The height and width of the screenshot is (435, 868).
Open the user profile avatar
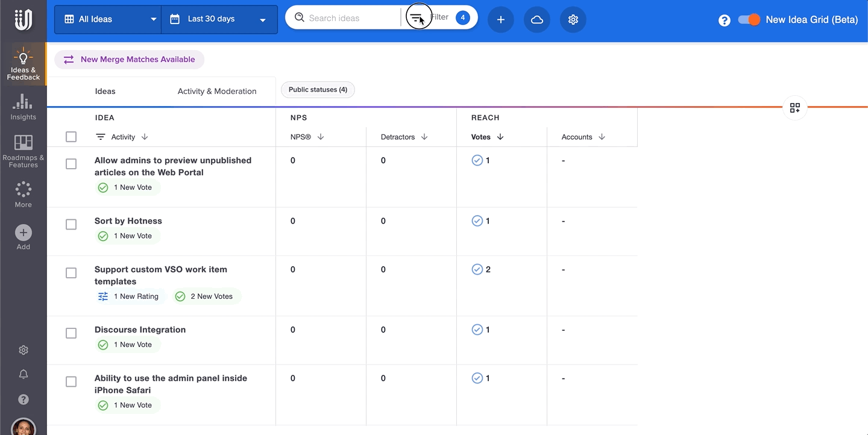[23, 427]
